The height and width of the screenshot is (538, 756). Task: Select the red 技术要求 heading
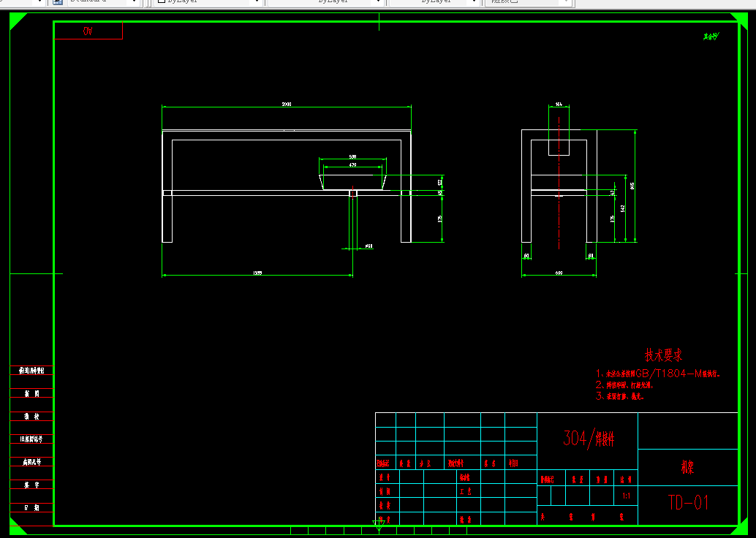(x=664, y=355)
